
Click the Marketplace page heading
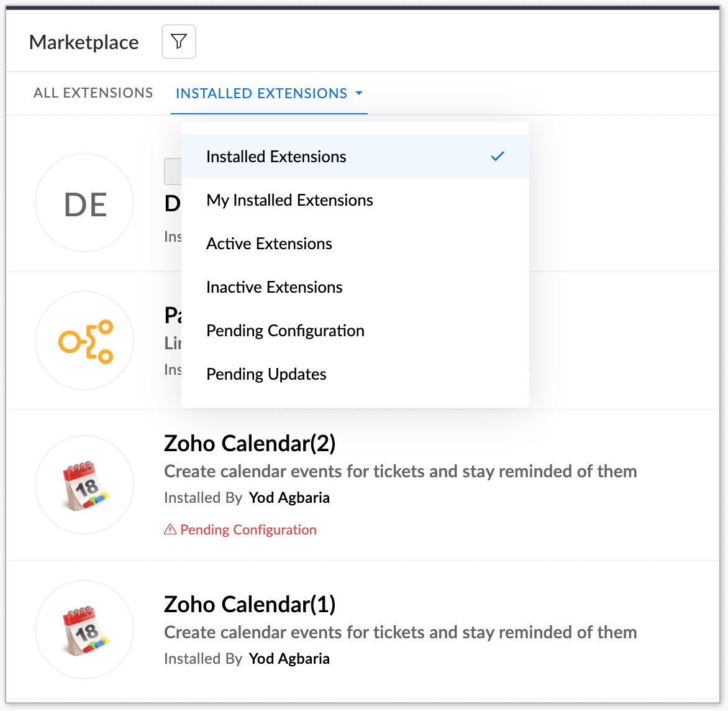click(84, 42)
